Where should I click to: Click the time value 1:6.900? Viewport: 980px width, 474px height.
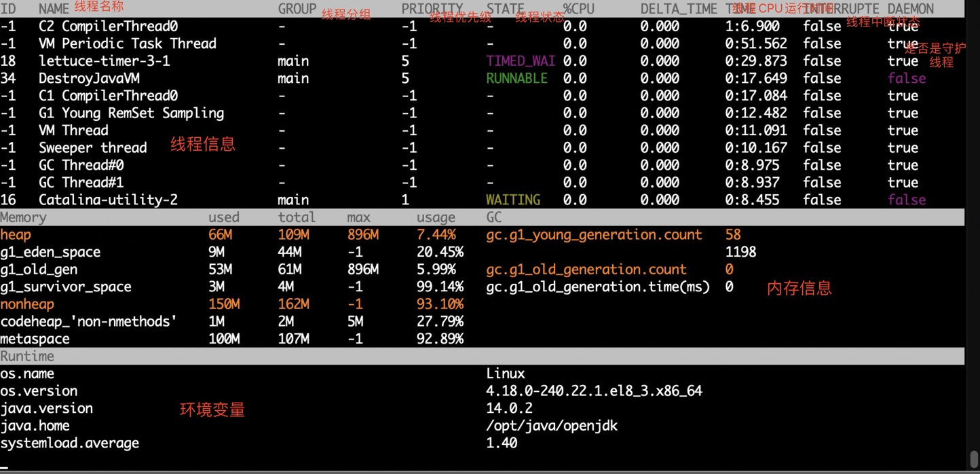click(752, 26)
